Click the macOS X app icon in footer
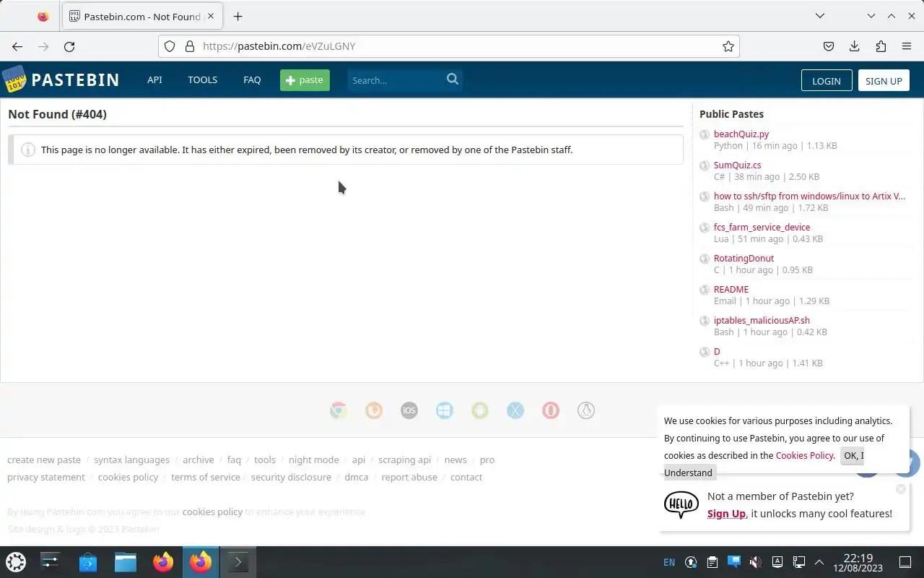The height and width of the screenshot is (578, 924). click(x=515, y=410)
